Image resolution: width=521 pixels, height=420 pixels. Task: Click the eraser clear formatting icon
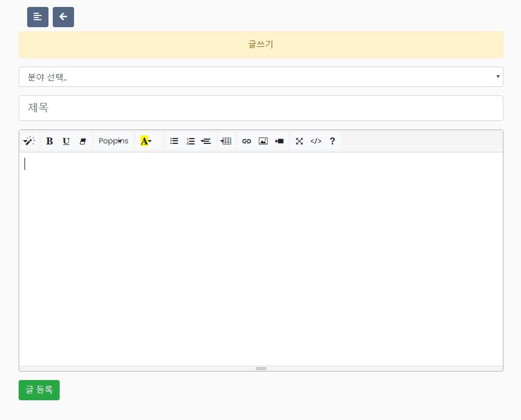pyautogui.click(x=83, y=141)
